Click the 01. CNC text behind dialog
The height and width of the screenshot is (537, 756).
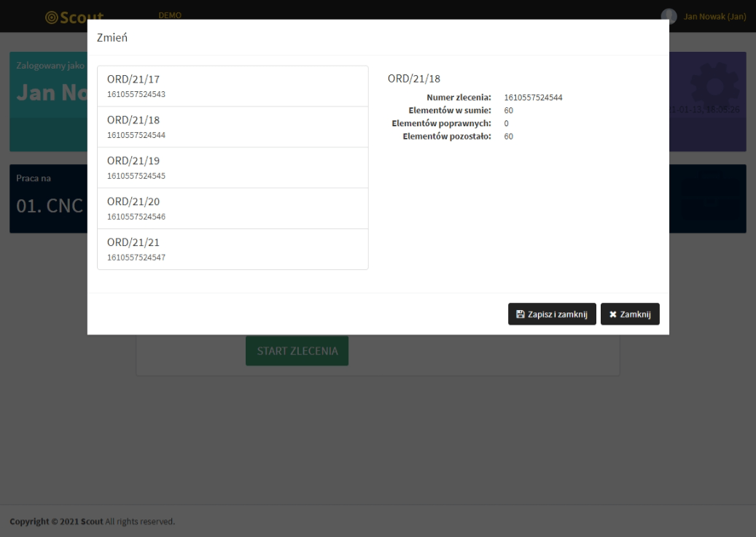click(x=50, y=206)
